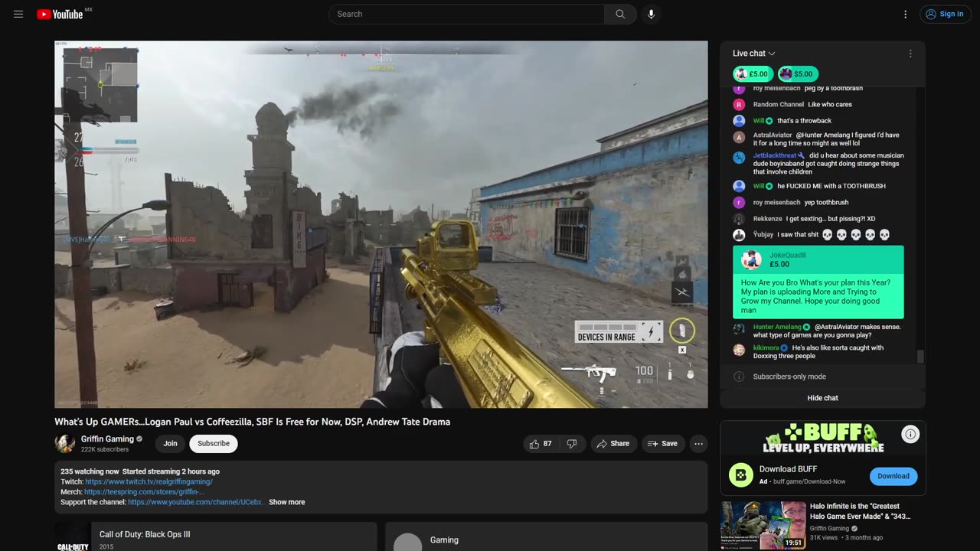Click Will's avatar in 'throwback' message
The image size is (980, 551).
pyautogui.click(x=739, y=121)
